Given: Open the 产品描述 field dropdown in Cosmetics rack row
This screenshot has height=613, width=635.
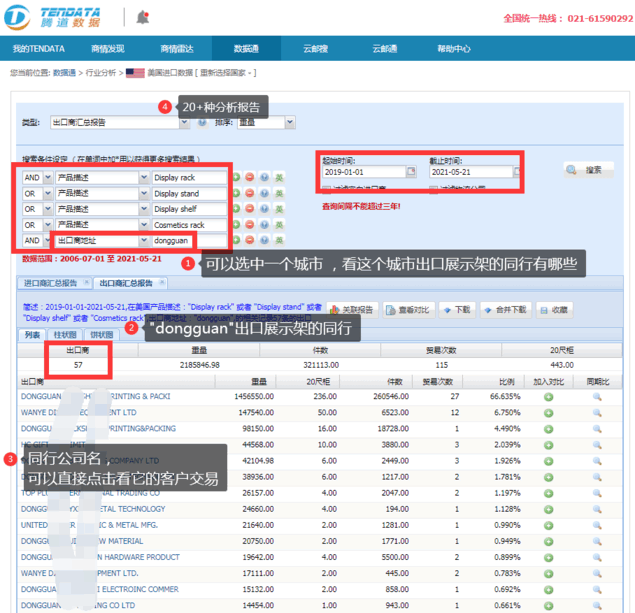Looking at the screenshot, I should (x=144, y=224).
